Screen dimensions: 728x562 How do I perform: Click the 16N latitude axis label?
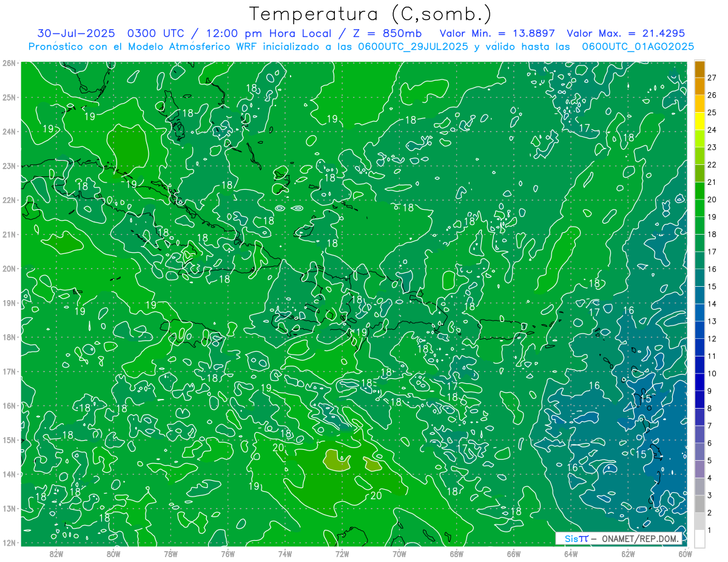pyautogui.click(x=8, y=406)
